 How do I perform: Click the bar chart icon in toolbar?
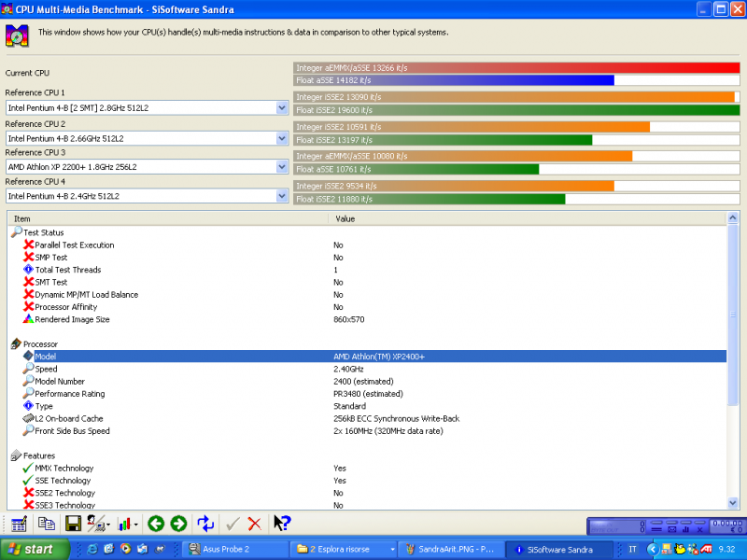[x=125, y=525]
